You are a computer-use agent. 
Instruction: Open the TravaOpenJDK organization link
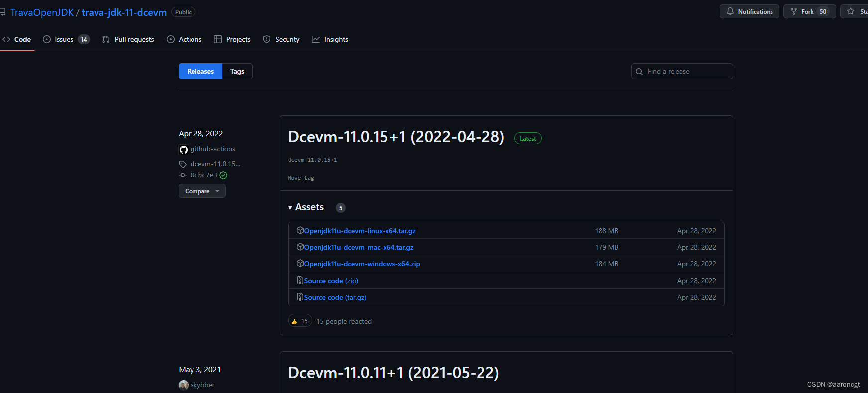point(42,12)
